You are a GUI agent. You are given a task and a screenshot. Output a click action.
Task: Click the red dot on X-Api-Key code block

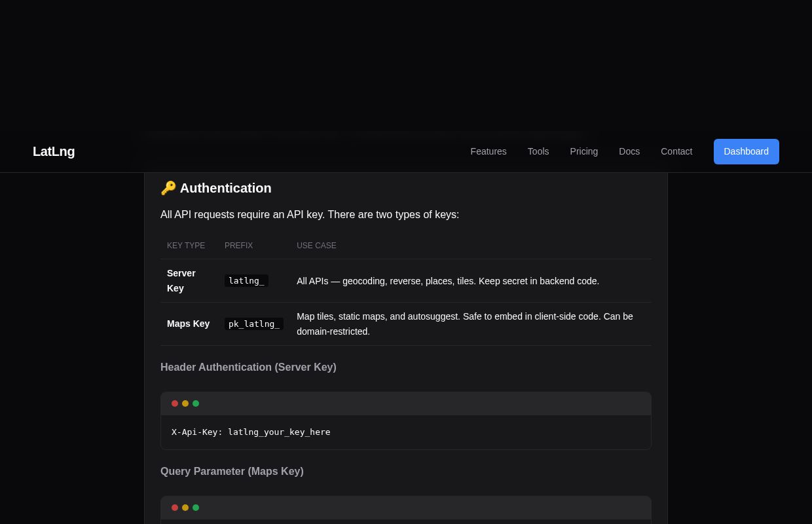click(x=175, y=403)
